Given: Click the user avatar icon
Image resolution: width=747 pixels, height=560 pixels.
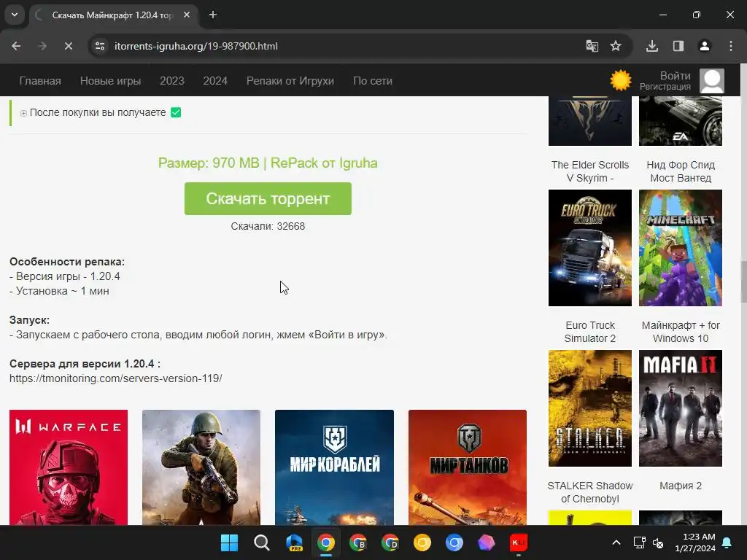Looking at the screenshot, I should coord(712,81).
